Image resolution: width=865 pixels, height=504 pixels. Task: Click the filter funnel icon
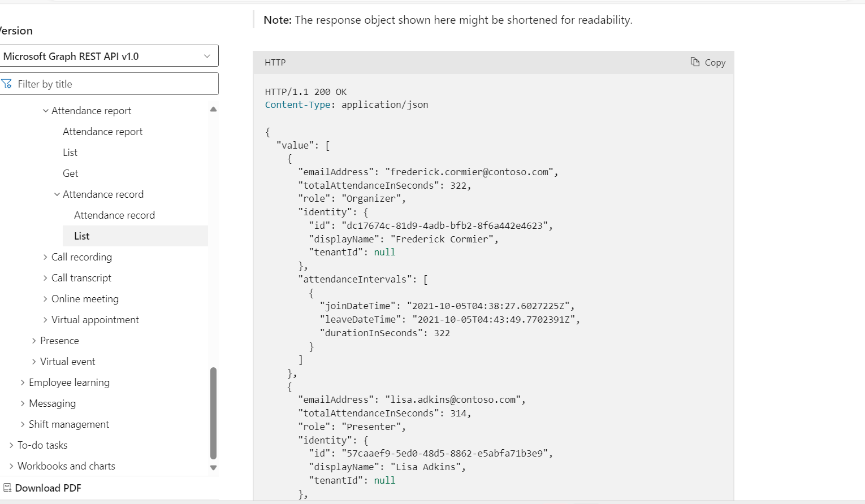point(7,83)
